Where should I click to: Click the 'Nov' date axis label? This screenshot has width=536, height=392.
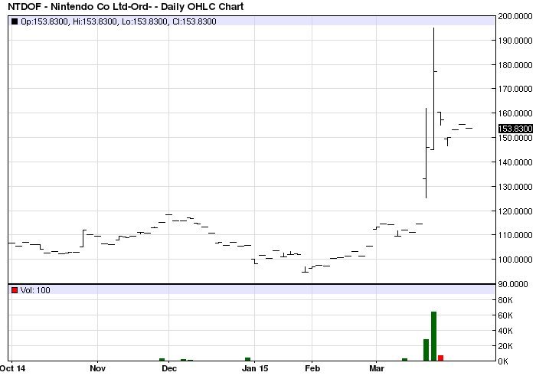pos(97,368)
